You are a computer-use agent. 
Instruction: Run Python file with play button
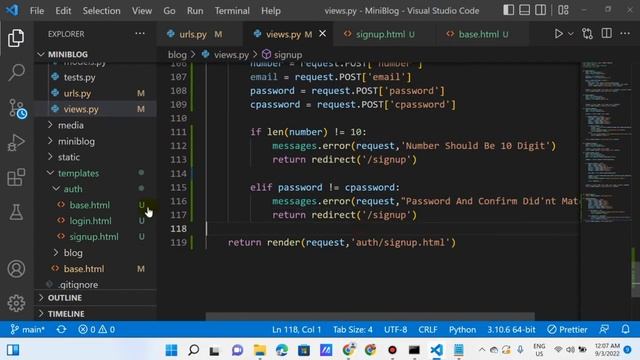pos(558,34)
